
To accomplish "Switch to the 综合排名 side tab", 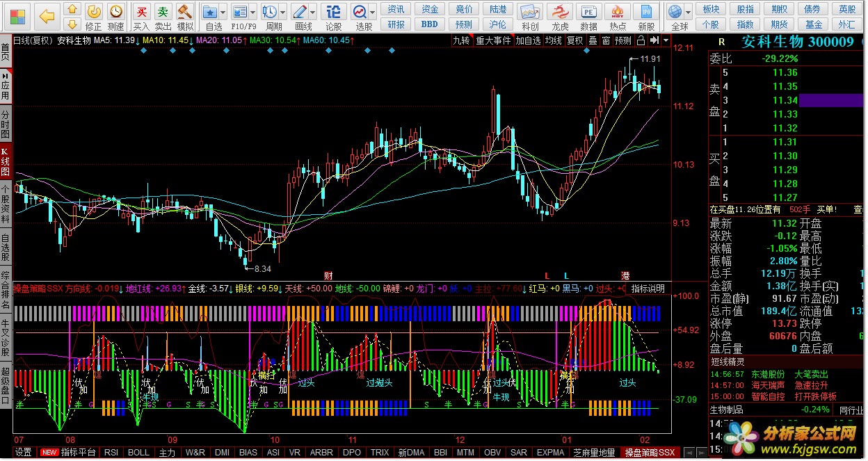I will pyautogui.click(x=6, y=289).
